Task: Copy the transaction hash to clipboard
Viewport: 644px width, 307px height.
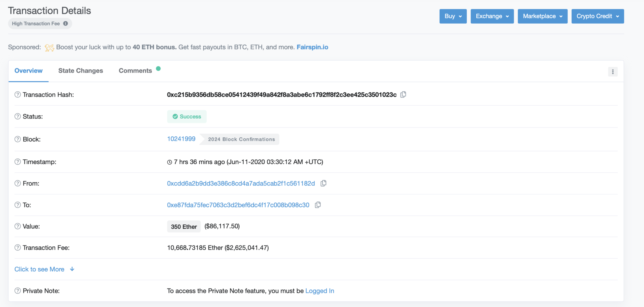Action: click(x=403, y=95)
